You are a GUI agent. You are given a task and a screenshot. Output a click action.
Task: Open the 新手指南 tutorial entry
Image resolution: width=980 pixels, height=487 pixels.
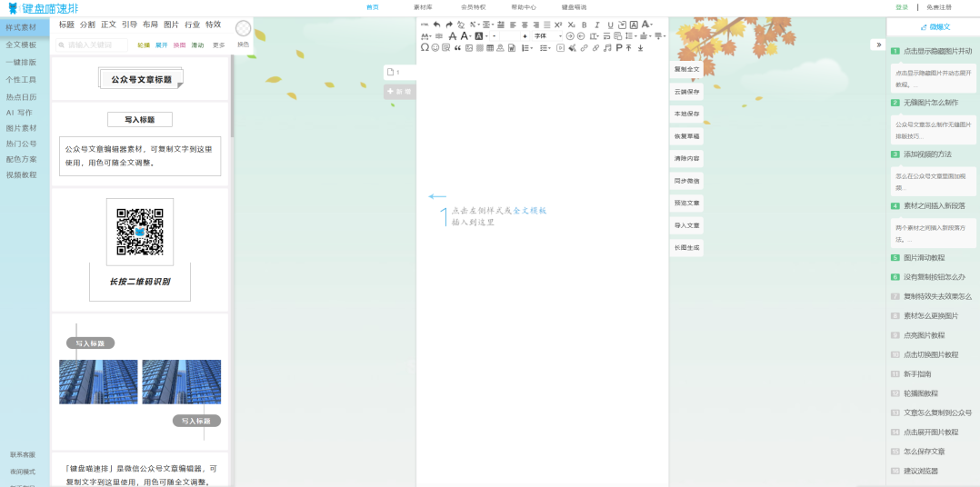pos(917,374)
